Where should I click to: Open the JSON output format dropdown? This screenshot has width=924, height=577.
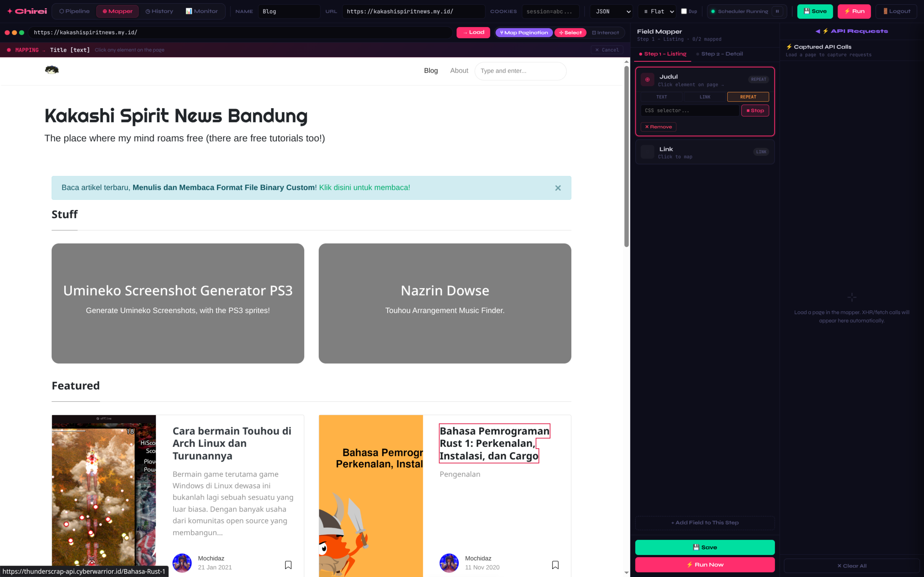[x=611, y=12]
